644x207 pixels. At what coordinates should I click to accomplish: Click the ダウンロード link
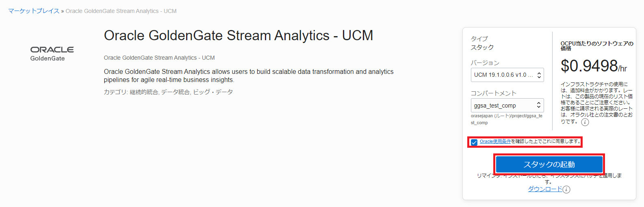(x=545, y=189)
